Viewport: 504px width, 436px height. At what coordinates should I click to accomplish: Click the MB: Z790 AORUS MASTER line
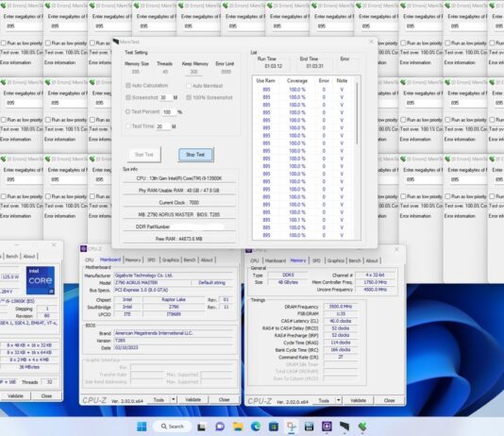[x=178, y=214]
